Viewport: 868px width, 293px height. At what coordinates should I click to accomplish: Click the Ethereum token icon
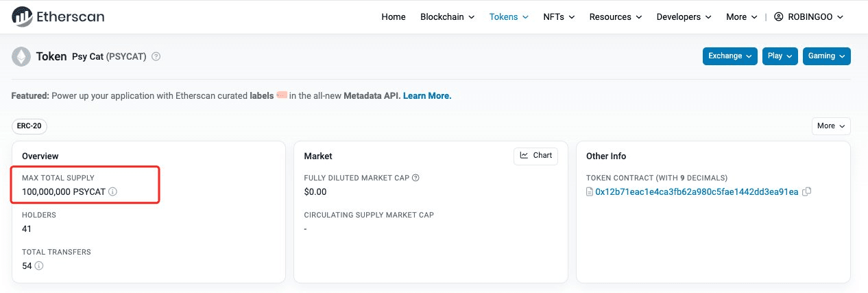click(22, 56)
